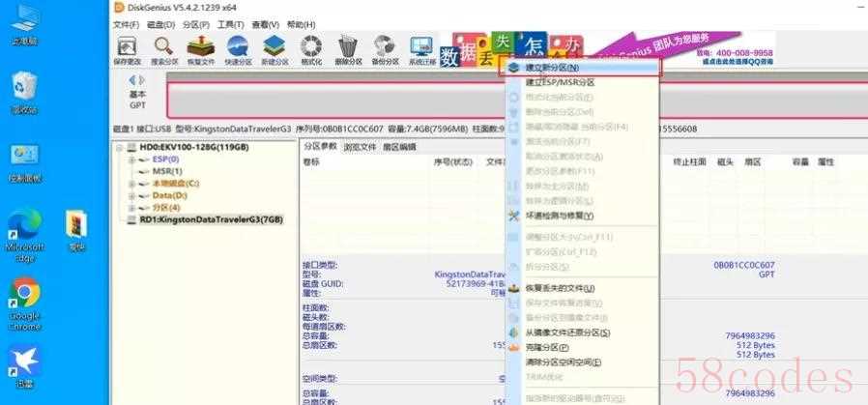The image size is (868, 405).
Task: Click the 删除分区 delete partition trash icon
Action: [x=348, y=50]
